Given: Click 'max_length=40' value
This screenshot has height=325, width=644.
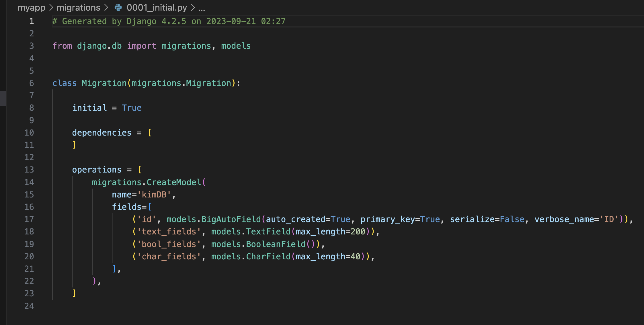Looking at the screenshot, I should tap(328, 257).
